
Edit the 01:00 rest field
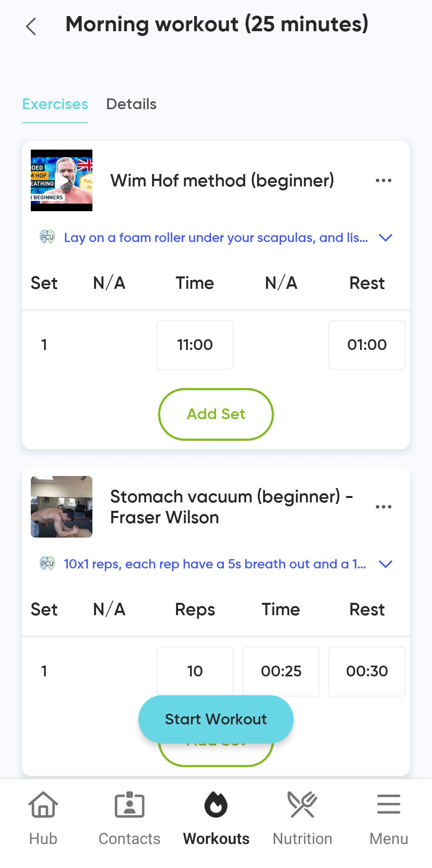tap(367, 345)
